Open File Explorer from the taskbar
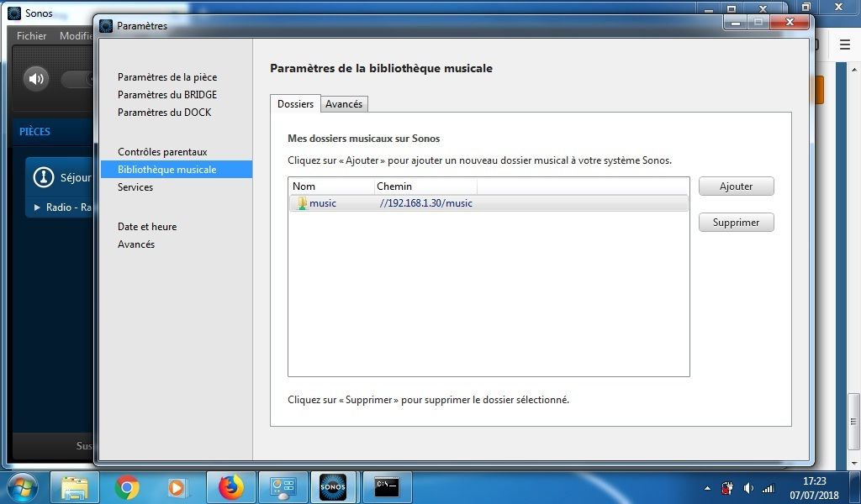Screen dimensions: 861x504 75,487
